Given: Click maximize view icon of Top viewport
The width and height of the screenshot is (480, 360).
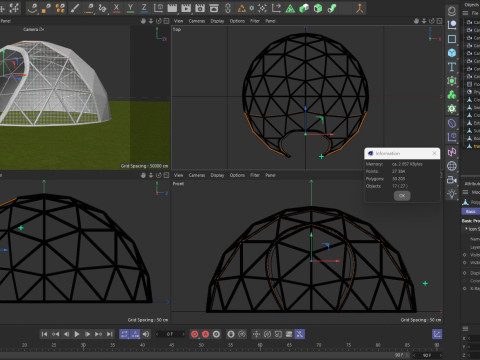Looking at the screenshot, I should (440, 21).
